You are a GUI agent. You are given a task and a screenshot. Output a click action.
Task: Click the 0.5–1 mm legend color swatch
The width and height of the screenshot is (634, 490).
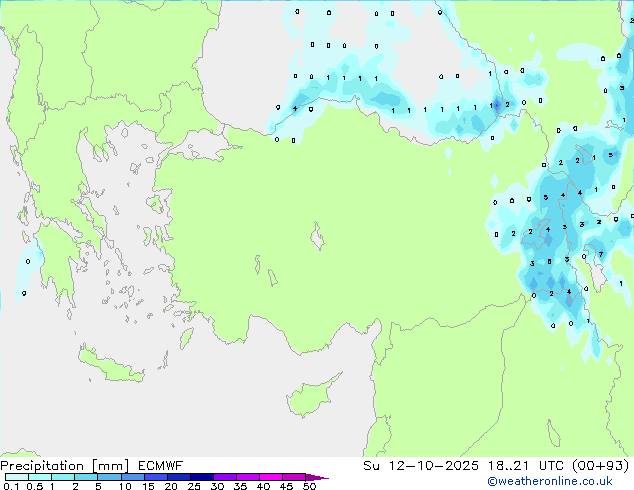[x=40, y=477]
